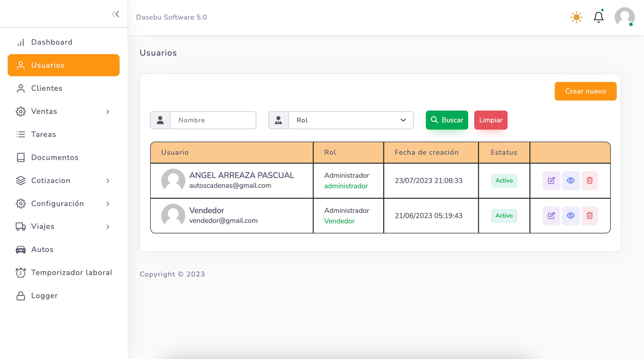The height and width of the screenshot is (359, 644).
Task: Click the Temporizador laboral alarm clock icon
Action: click(x=21, y=273)
